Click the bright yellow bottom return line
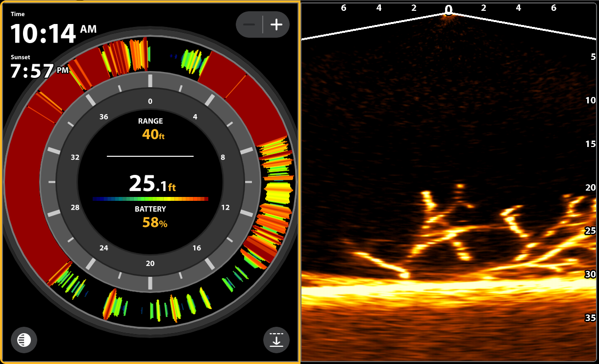This screenshot has height=364, width=599. 441,289
